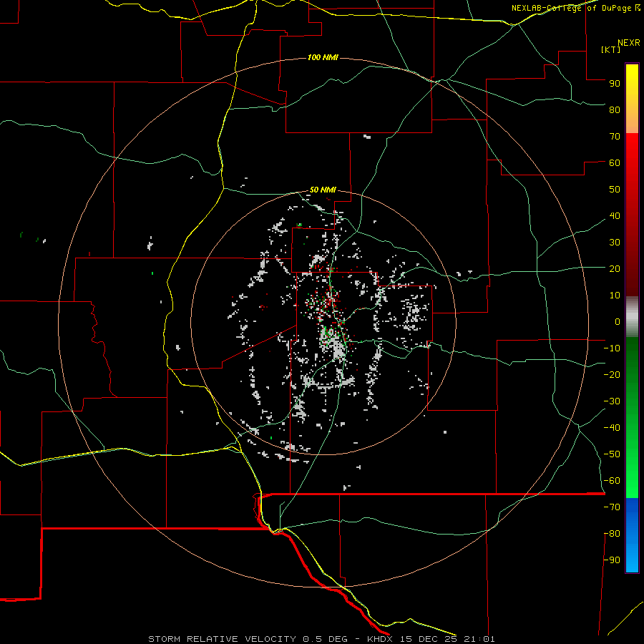Click the 0 knot scale label
The height and width of the screenshot is (644, 644).
pyautogui.click(x=618, y=321)
